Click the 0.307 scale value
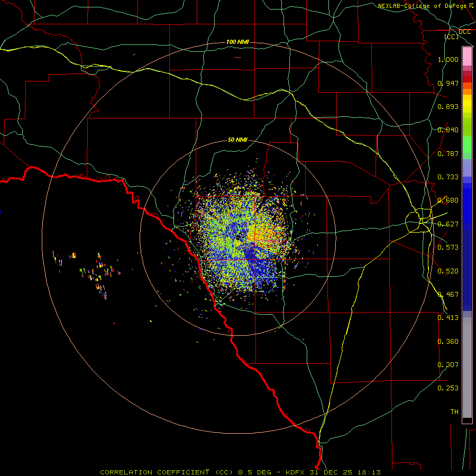The width and height of the screenshot is (476, 476). (x=448, y=365)
